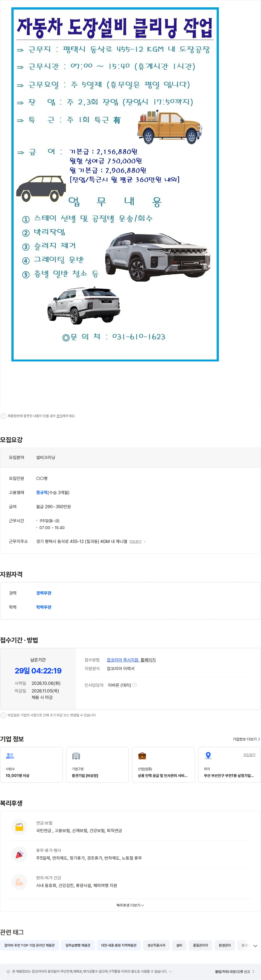Click the 상용 인력 공급 및 인사관리 industry text

pyautogui.click(x=163, y=775)
